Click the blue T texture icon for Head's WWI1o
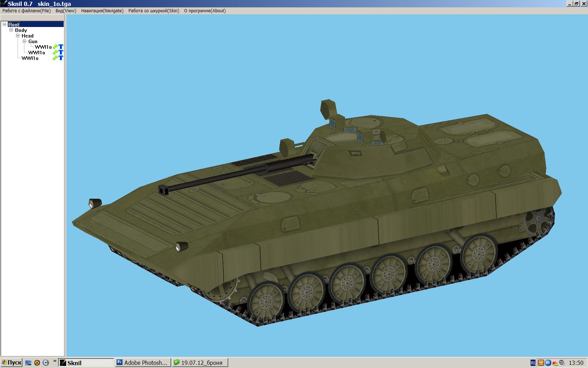 [61, 52]
